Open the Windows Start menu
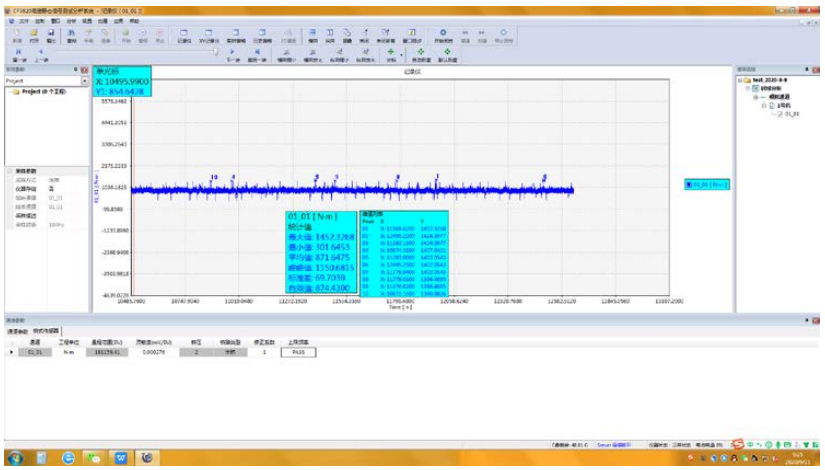The image size is (825, 470). [x=15, y=457]
